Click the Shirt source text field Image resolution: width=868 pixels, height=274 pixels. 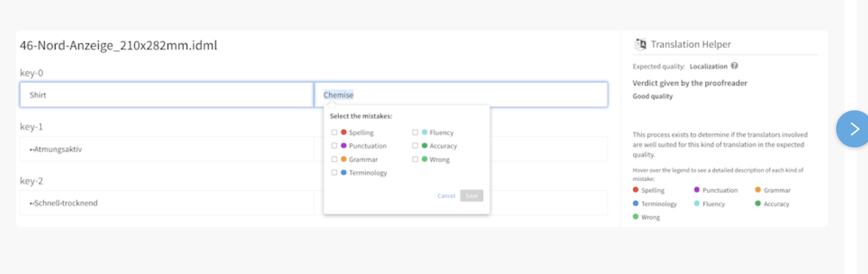coord(166,95)
